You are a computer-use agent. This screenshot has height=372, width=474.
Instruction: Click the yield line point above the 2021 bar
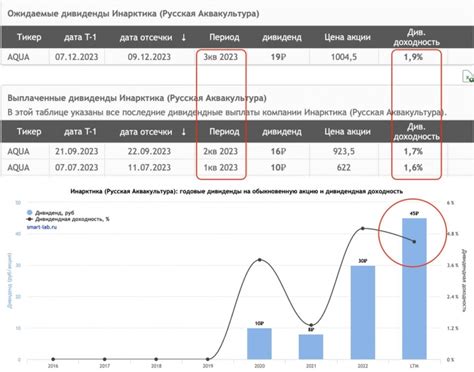pos(311,325)
